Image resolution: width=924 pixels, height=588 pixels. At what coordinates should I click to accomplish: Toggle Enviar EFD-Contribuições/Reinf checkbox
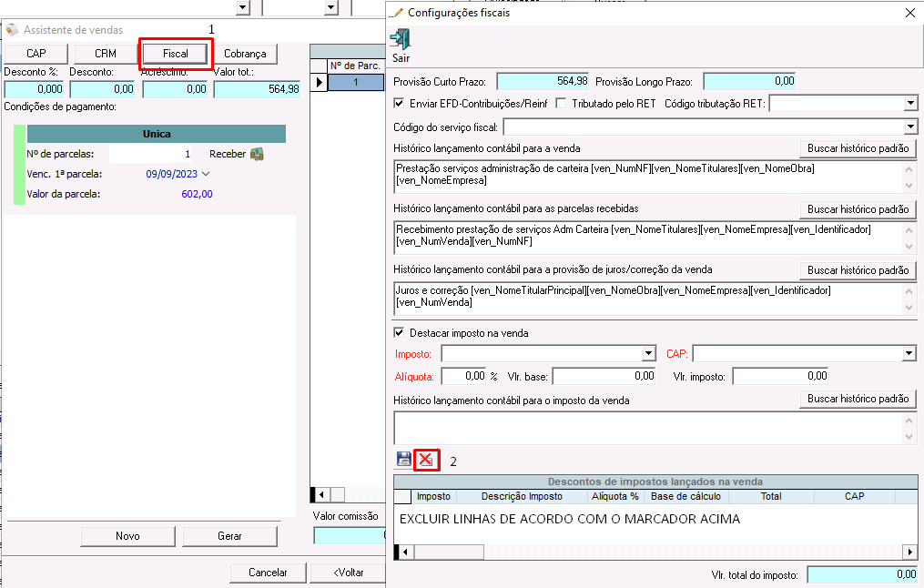pos(399,103)
